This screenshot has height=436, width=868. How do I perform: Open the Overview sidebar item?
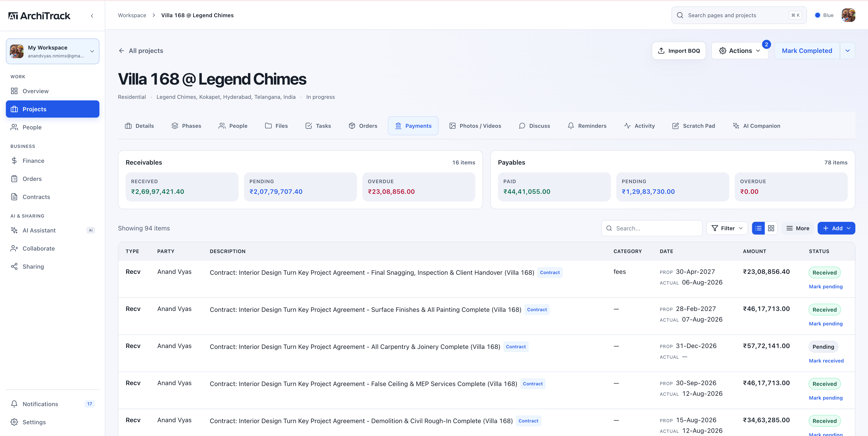pyautogui.click(x=53, y=91)
